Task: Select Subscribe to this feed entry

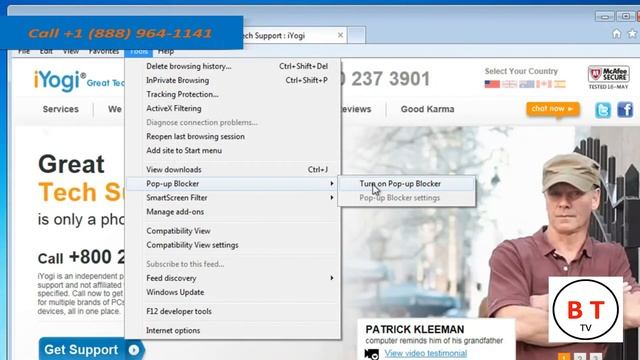Action: click(x=233, y=264)
